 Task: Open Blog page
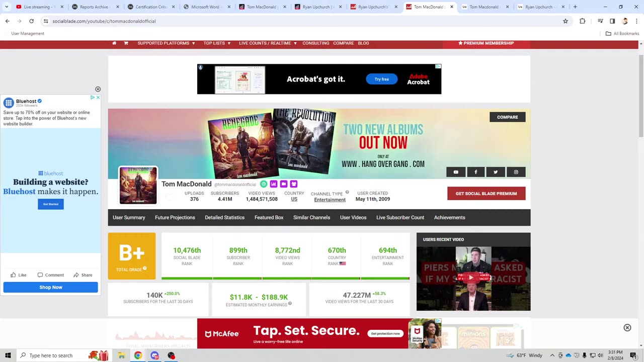(x=363, y=43)
